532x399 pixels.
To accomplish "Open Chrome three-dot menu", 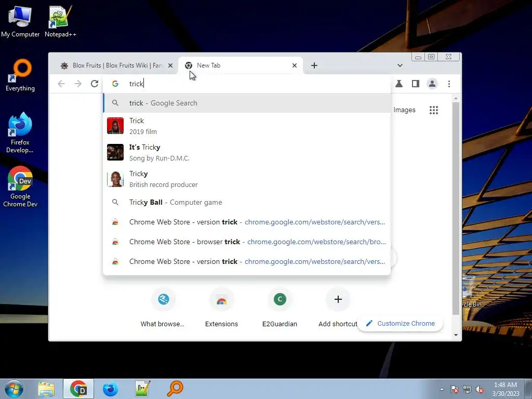I will pos(449,84).
